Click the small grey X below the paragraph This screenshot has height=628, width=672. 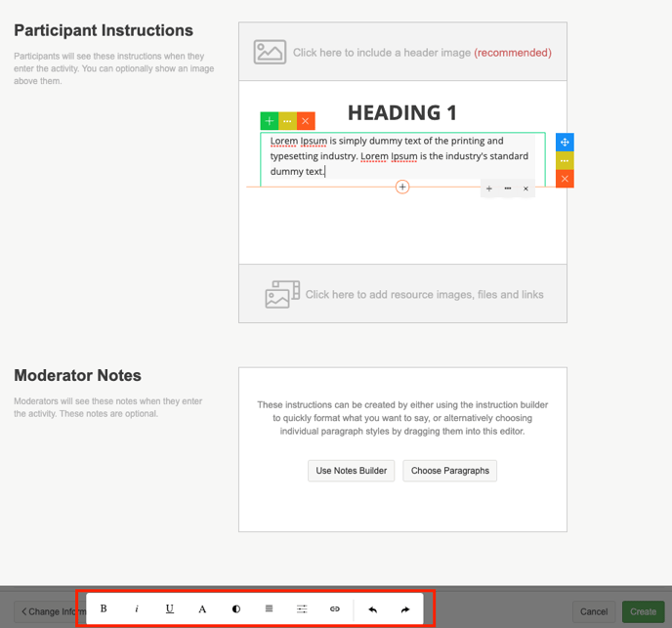[525, 188]
